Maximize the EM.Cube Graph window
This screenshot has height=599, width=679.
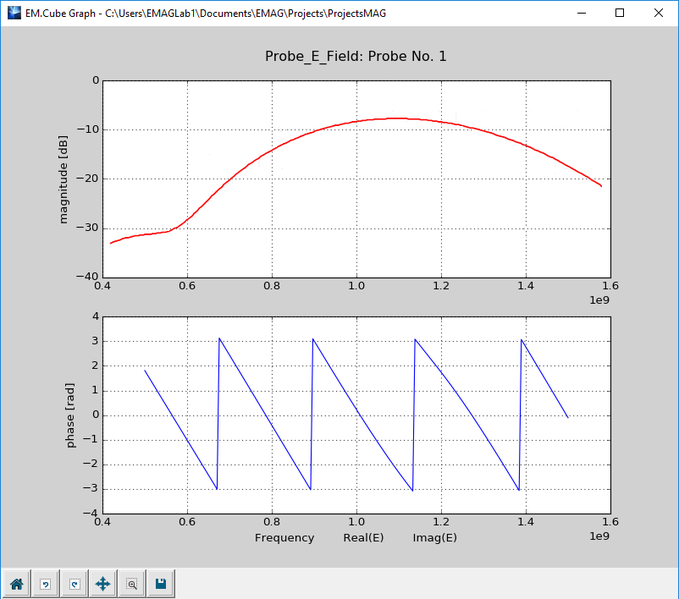pos(620,13)
